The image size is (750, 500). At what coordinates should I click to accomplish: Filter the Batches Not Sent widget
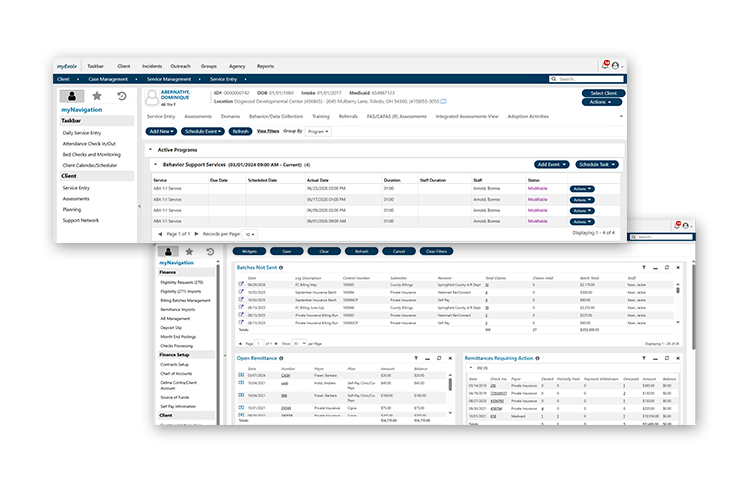644,267
